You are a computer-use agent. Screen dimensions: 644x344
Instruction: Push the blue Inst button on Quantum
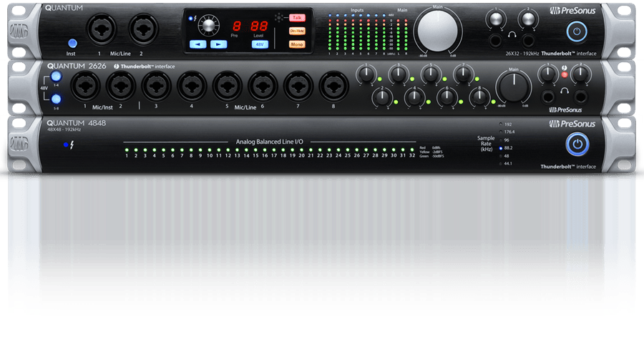72,43
